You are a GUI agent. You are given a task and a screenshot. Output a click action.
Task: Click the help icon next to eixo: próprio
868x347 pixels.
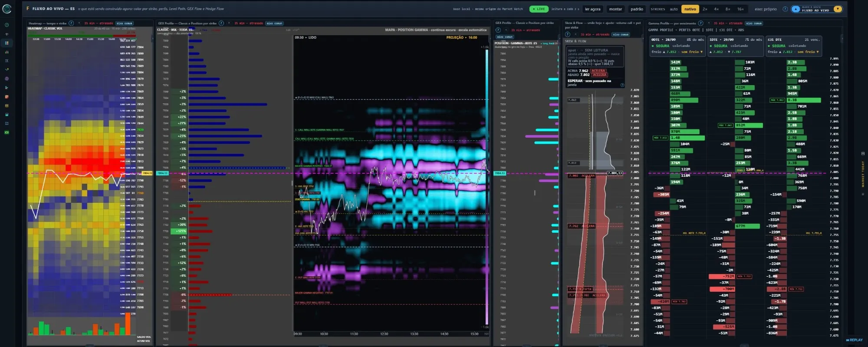[785, 9]
